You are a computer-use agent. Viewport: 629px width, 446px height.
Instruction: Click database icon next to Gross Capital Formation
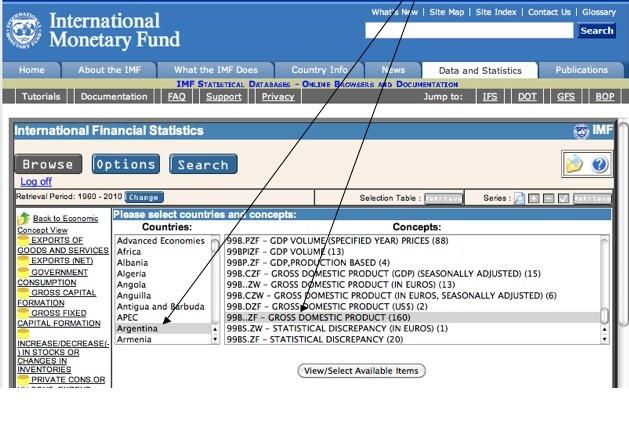(24, 292)
